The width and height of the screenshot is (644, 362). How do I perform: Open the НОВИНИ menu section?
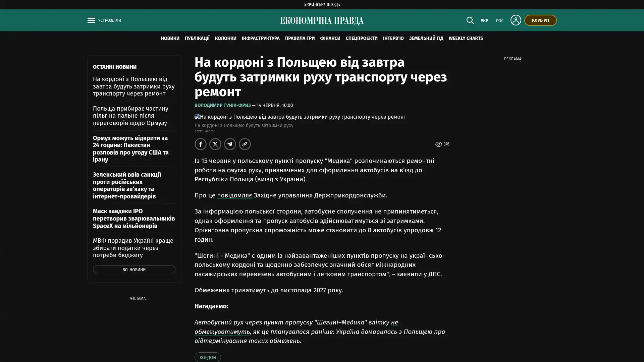coord(170,38)
